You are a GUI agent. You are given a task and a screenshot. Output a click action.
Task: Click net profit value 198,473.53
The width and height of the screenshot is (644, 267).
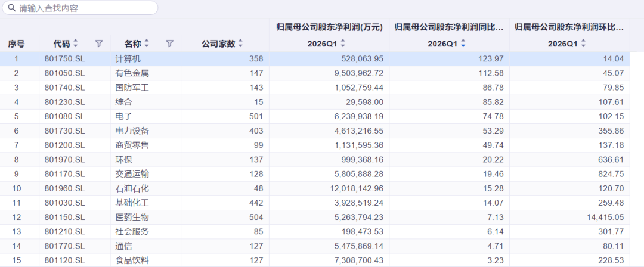coord(363,232)
